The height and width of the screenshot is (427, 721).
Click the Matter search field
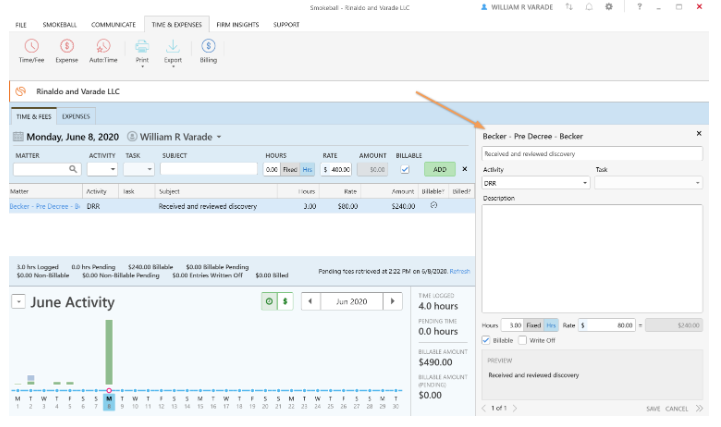tap(47, 169)
